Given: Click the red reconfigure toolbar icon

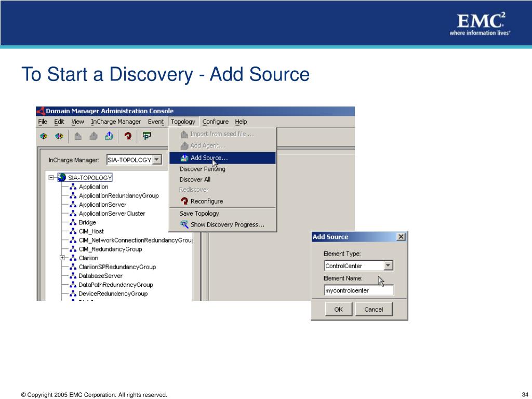Looking at the screenshot, I should tap(128, 136).
